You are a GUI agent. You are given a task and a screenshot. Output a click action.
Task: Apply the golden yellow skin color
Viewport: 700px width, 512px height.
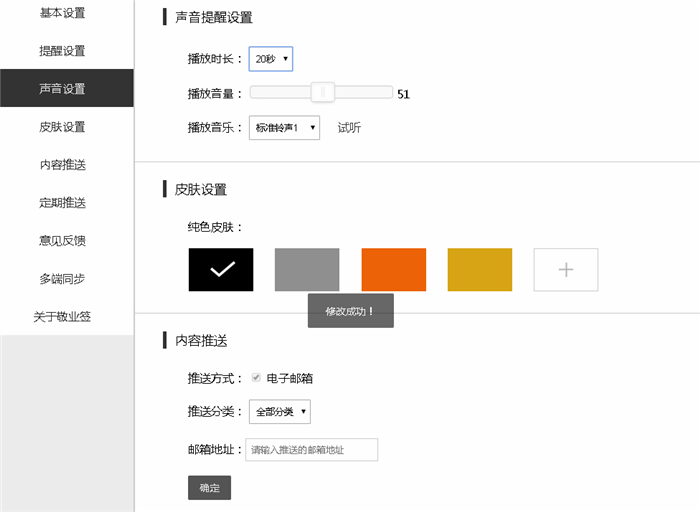[x=480, y=270]
